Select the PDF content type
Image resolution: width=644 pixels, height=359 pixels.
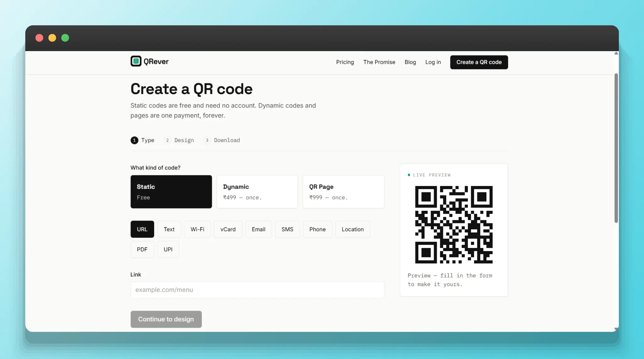[x=142, y=249]
